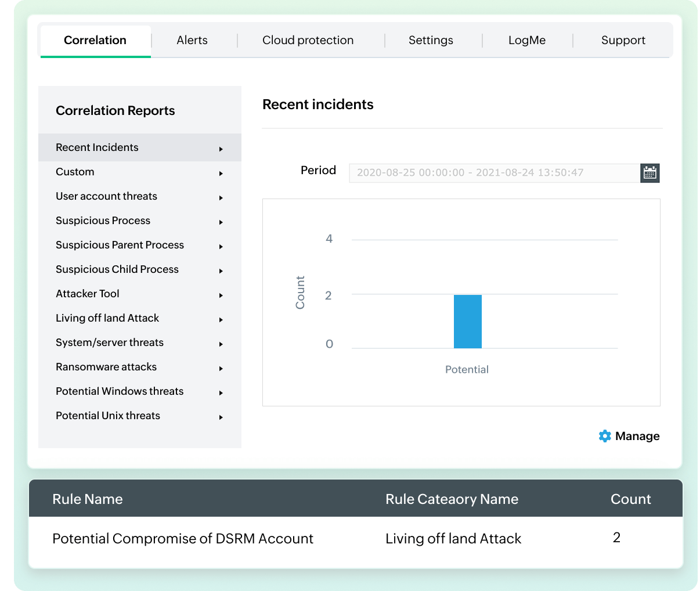Click the blue Potential bar in chart
Screen dimensions: 700x591
point(467,322)
